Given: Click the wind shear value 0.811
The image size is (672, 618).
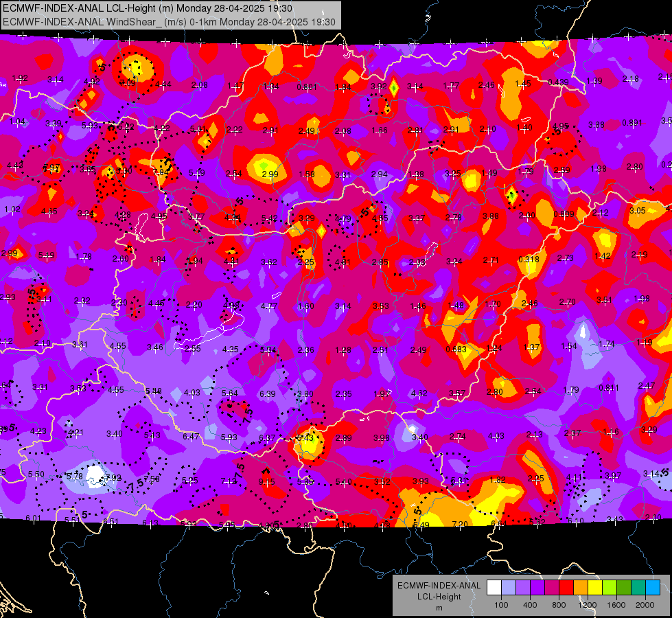Looking at the screenshot, I should [x=609, y=388].
